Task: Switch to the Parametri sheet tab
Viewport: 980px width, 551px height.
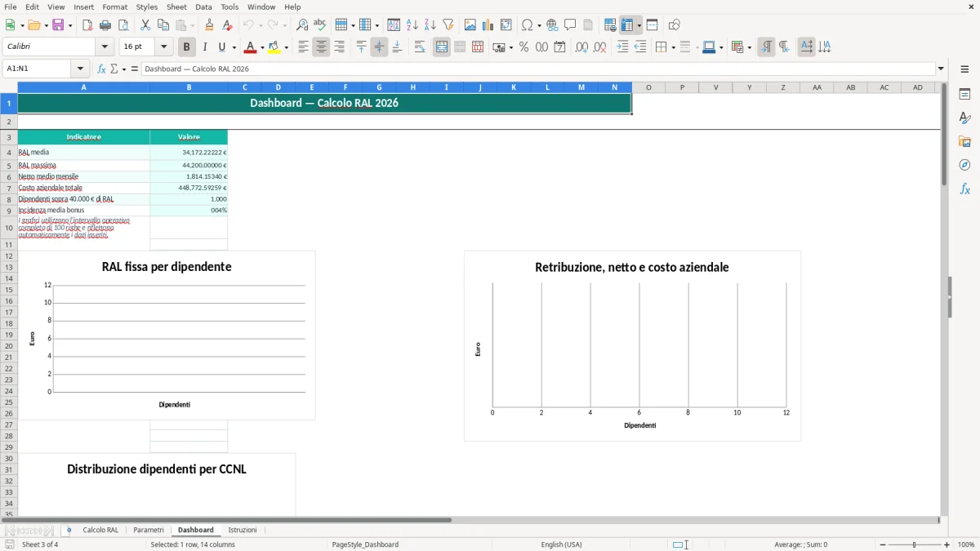Action: [x=149, y=531]
